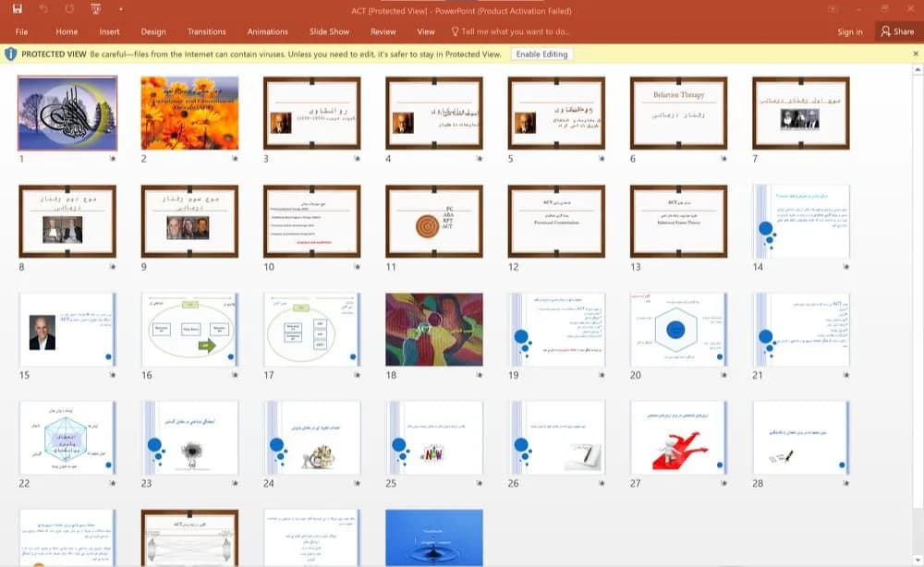Viewport: 924px width, 567px height.
Task: Open the File tab
Action: click(x=22, y=31)
